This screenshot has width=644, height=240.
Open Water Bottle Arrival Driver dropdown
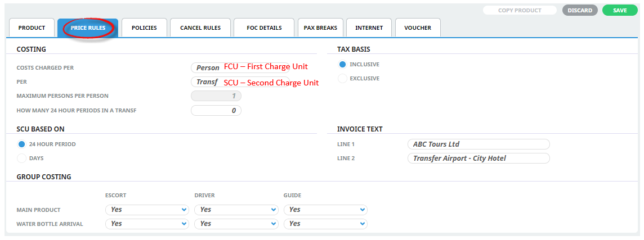click(x=236, y=224)
